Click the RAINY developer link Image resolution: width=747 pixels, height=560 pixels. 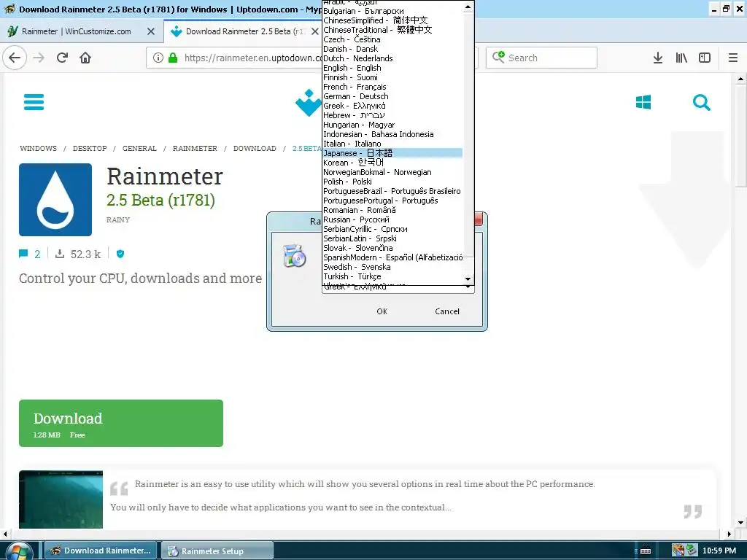click(118, 219)
